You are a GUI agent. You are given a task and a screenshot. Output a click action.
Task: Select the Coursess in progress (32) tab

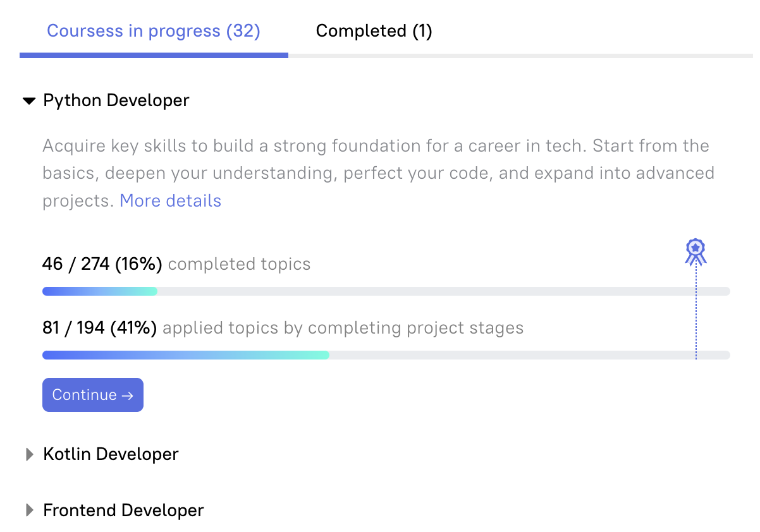click(x=154, y=31)
